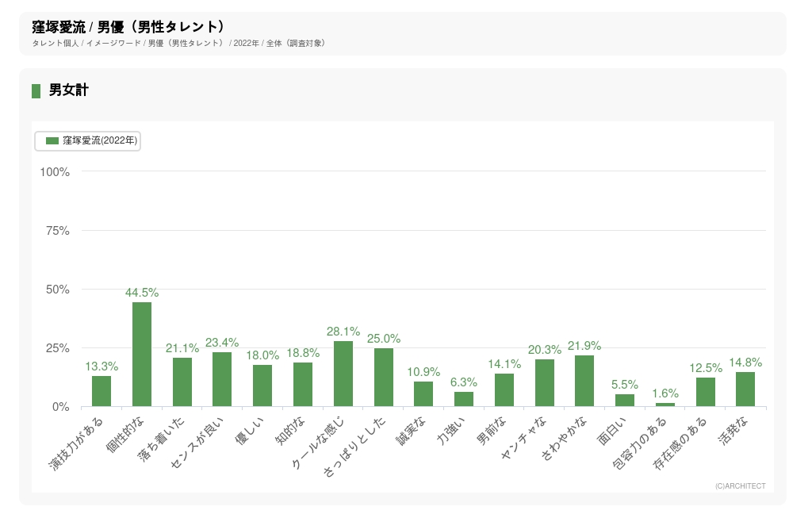Toggle the 窪塚愛流(2022年) legend series label
The image size is (812, 518).
click(x=100, y=140)
